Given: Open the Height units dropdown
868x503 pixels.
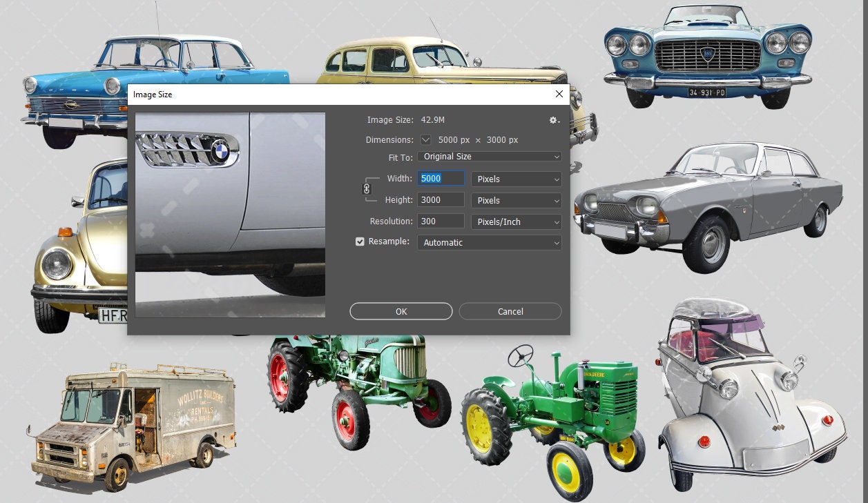Looking at the screenshot, I should (516, 200).
